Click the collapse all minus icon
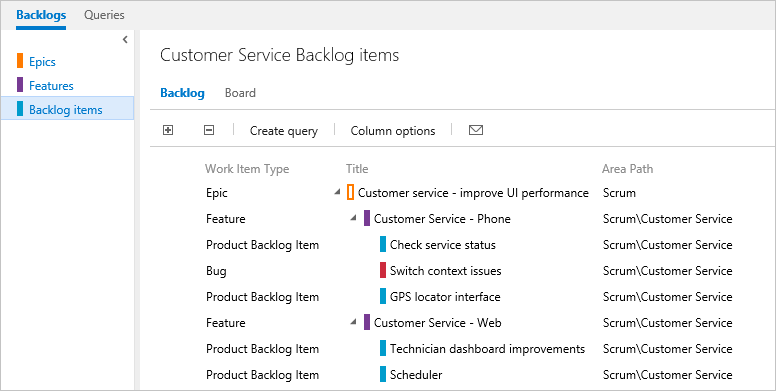The image size is (776, 391). click(x=209, y=130)
